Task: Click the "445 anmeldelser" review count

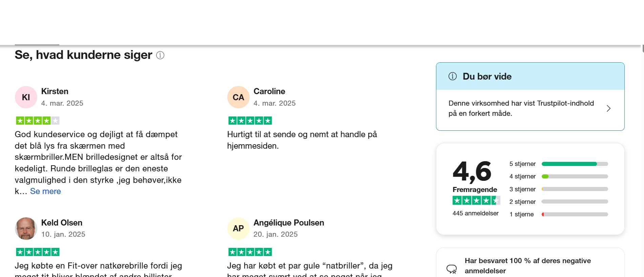Action: [x=475, y=213]
